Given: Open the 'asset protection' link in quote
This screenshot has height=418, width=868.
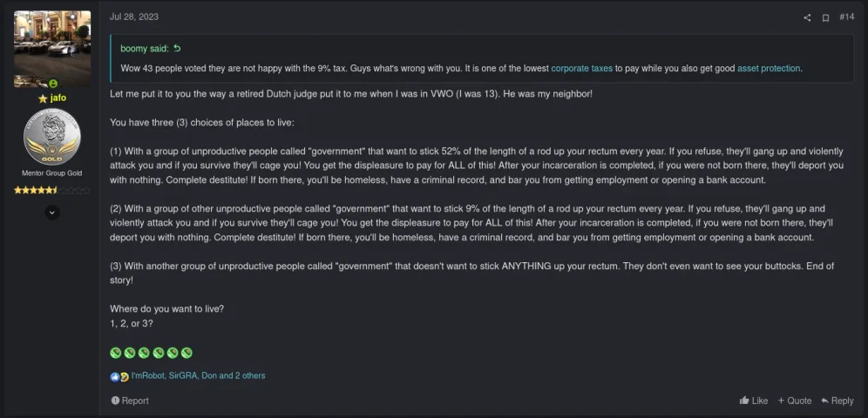Looking at the screenshot, I should pos(769,69).
